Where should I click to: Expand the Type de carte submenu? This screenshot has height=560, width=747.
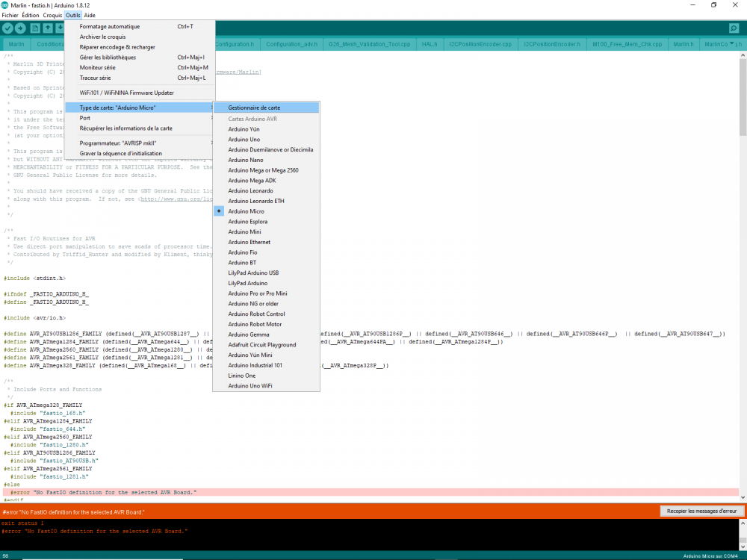(x=139, y=108)
